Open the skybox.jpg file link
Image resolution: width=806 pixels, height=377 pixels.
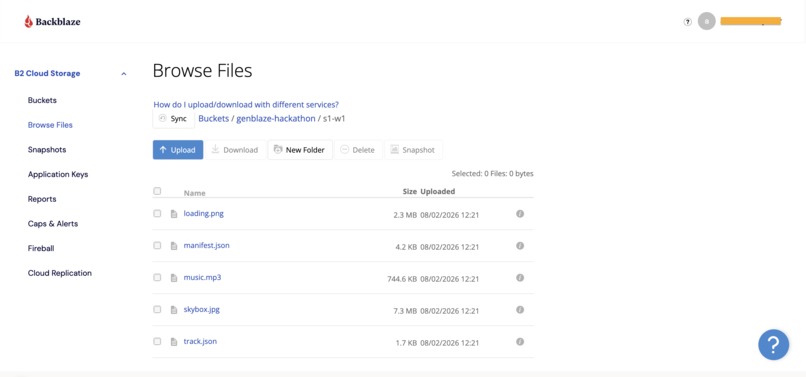click(x=202, y=309)
